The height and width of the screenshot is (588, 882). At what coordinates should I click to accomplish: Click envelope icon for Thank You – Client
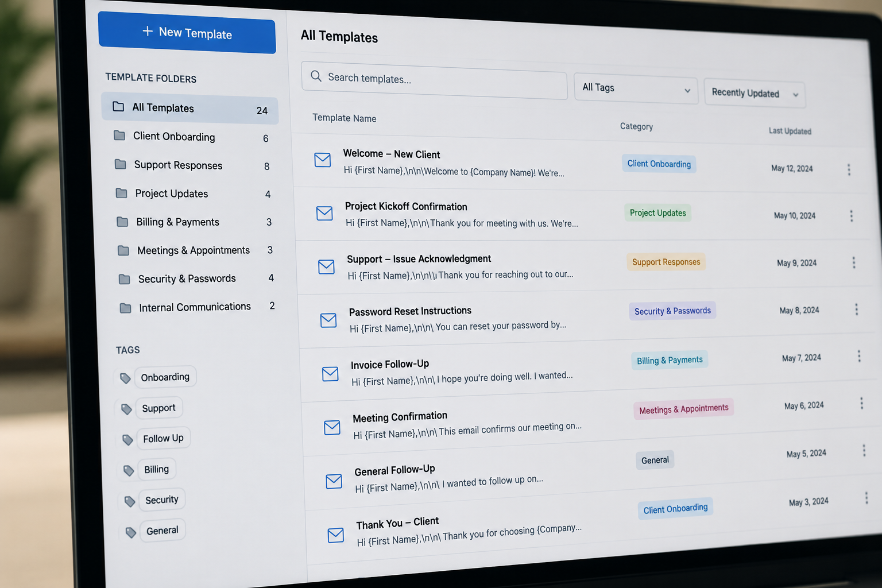tap(336, 535)
